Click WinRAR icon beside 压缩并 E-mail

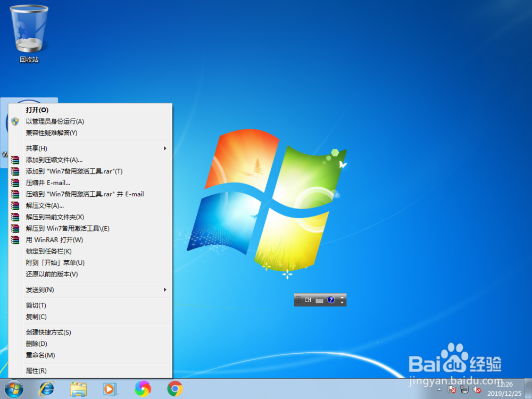15,182
